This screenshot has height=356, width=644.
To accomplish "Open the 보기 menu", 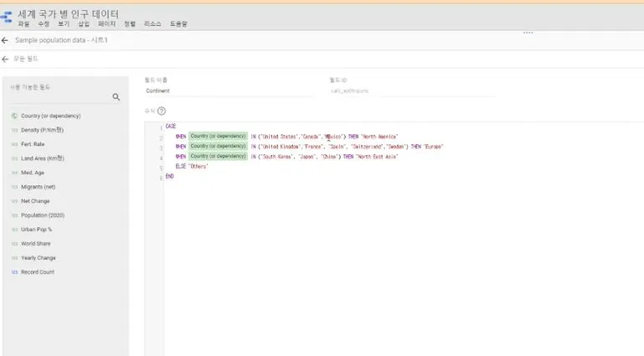I will pos(64,23).
